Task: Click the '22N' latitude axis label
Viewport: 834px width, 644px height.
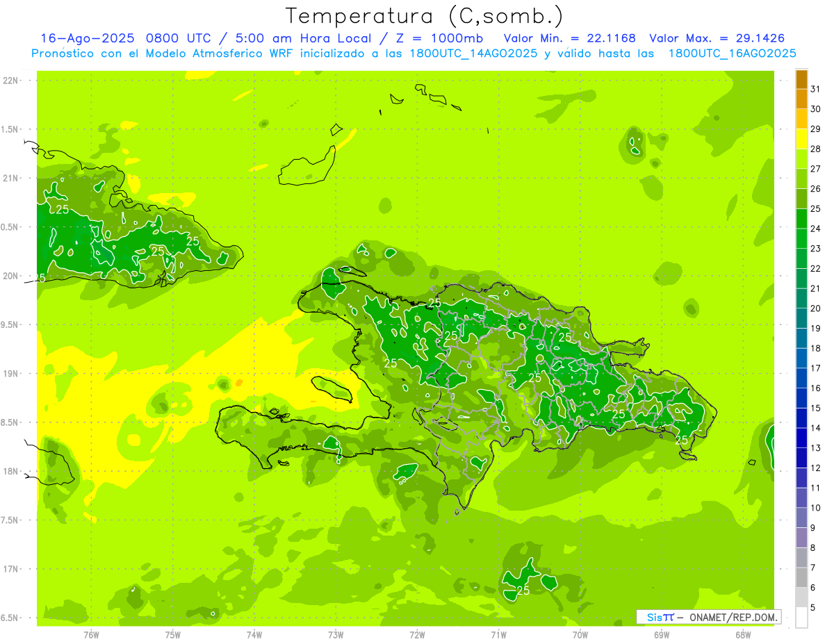Action: pyautogui.click(x=10, y=81)
